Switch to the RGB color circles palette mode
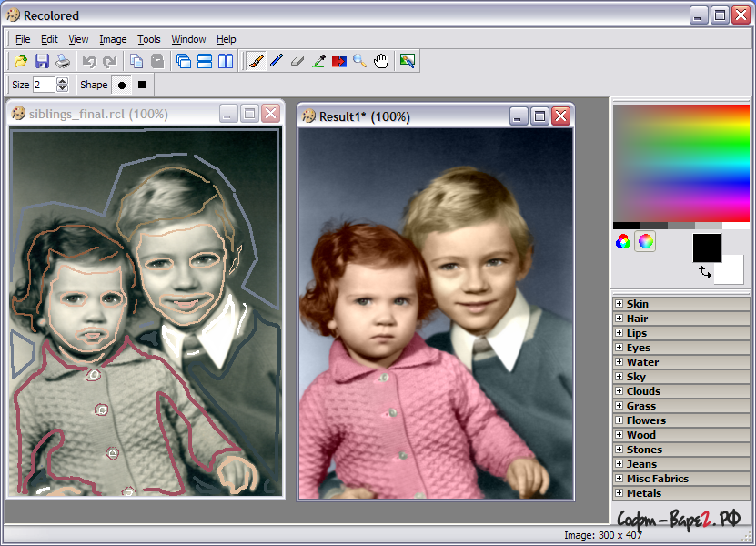 pyautogui.click(x=623, y=241)
